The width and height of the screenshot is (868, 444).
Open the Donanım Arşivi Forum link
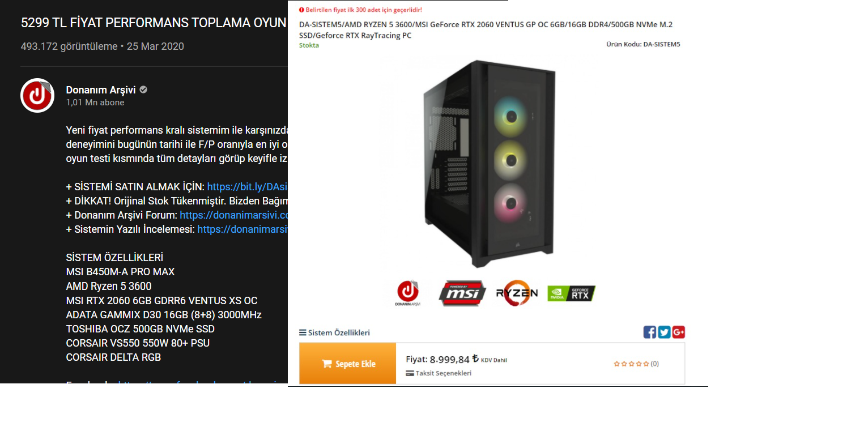(233, 215)
